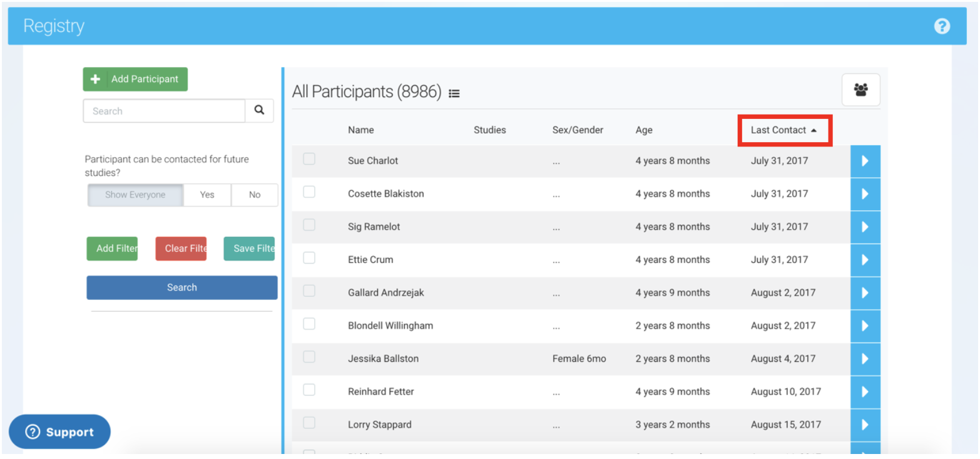Screen dimensions: 980x459
Task: Click the help question mark icon
Action: point(941,26)
